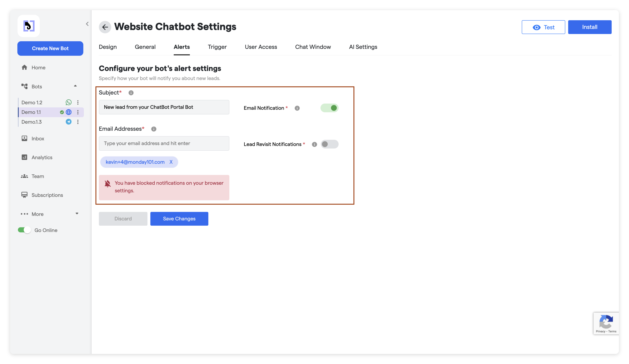The width and height of the screenshot is (629, 364).
Task: Toggle the Go Online switch
Action: point(24,230)
